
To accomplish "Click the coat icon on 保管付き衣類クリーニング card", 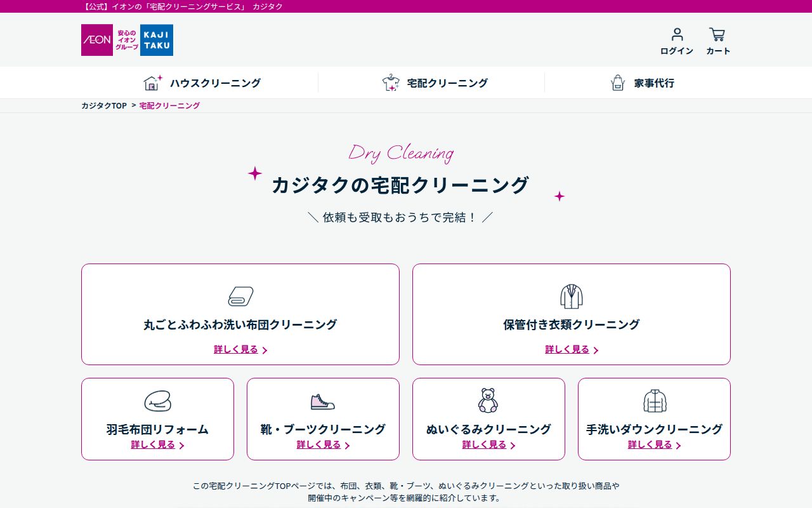I will point(571,296).
